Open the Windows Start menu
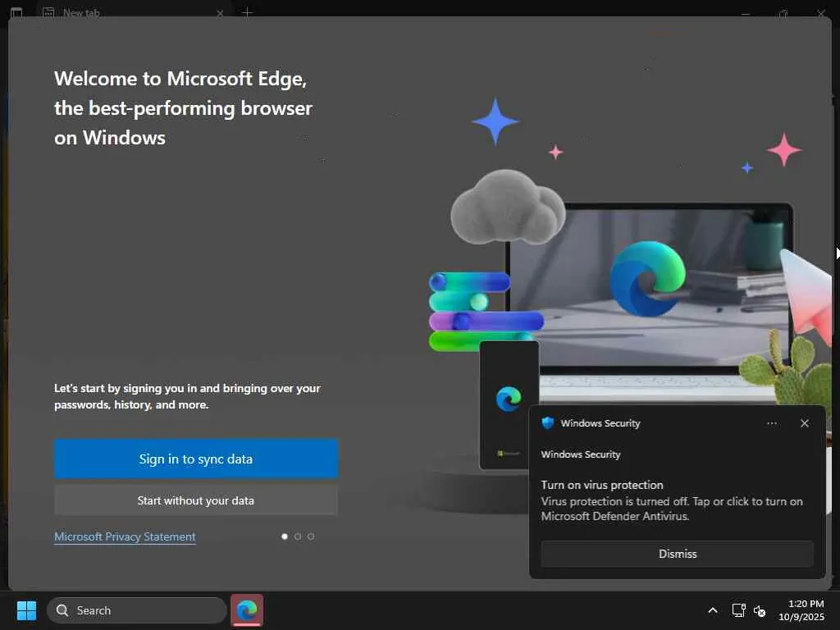The height and width of the screenshot is (630, 840). tap(26, 610)
